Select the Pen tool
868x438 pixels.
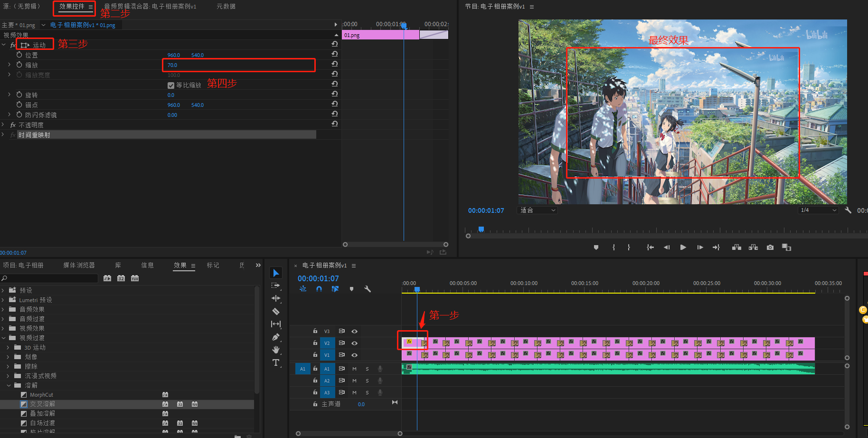click(x=276, y=337)
